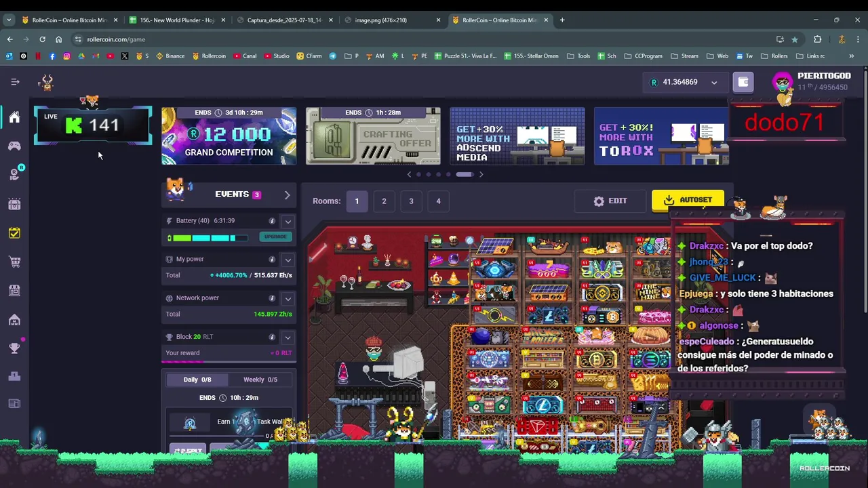Image resolution: width=868 pixels, height=488 pixels.
Task: Click the AUTOSET button
Action: pos(688,200)
